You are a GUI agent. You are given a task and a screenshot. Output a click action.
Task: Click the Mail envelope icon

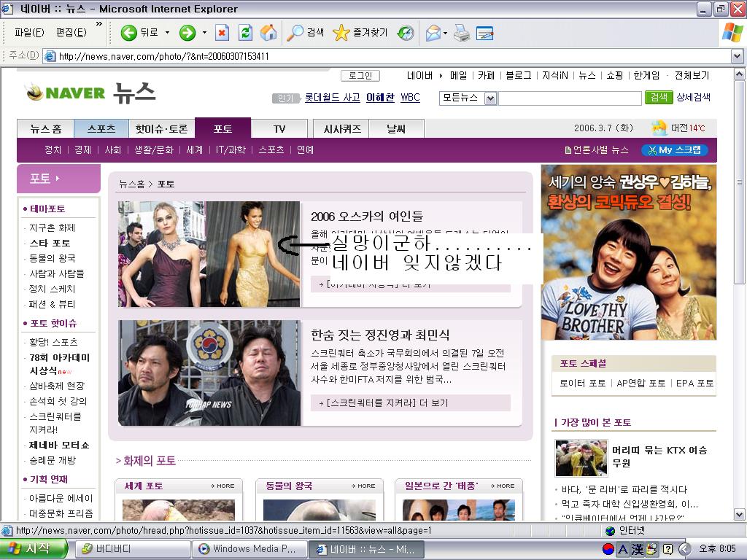pos(433,33)
